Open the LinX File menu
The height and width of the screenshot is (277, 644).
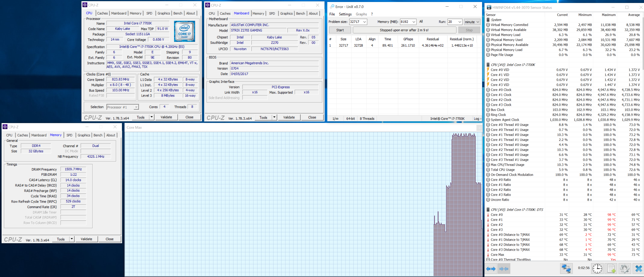pos(332,14)
